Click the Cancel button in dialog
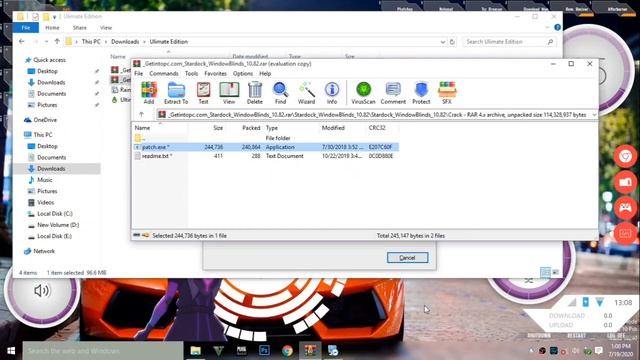 coord(407,258)
